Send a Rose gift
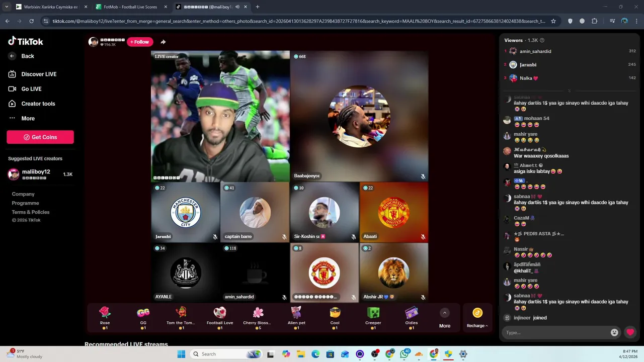Viewport: 644px width, 362px height. (x=105, y=318)
